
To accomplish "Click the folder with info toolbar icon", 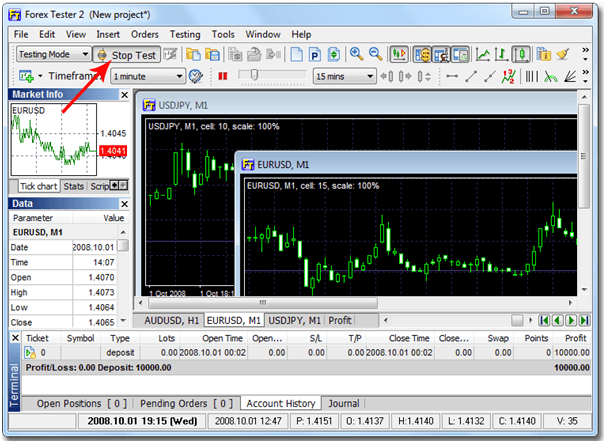I will [x=544, y=54].
